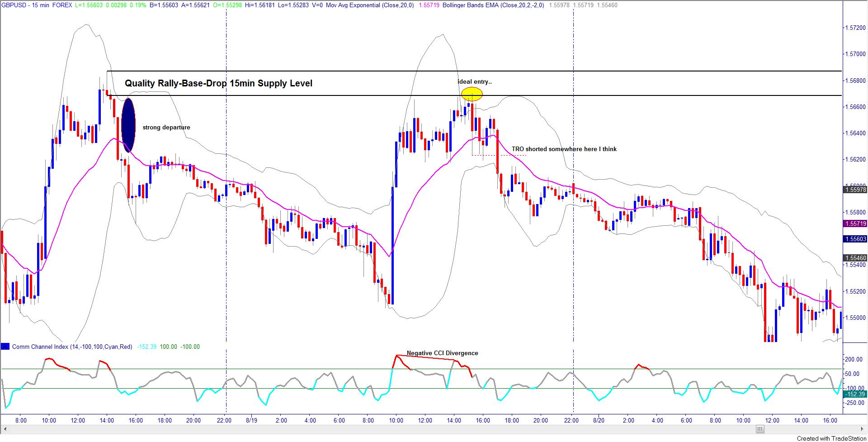Click the '8/19' date label on time axis
Screen dimensions: 868x442
[250, 420]
